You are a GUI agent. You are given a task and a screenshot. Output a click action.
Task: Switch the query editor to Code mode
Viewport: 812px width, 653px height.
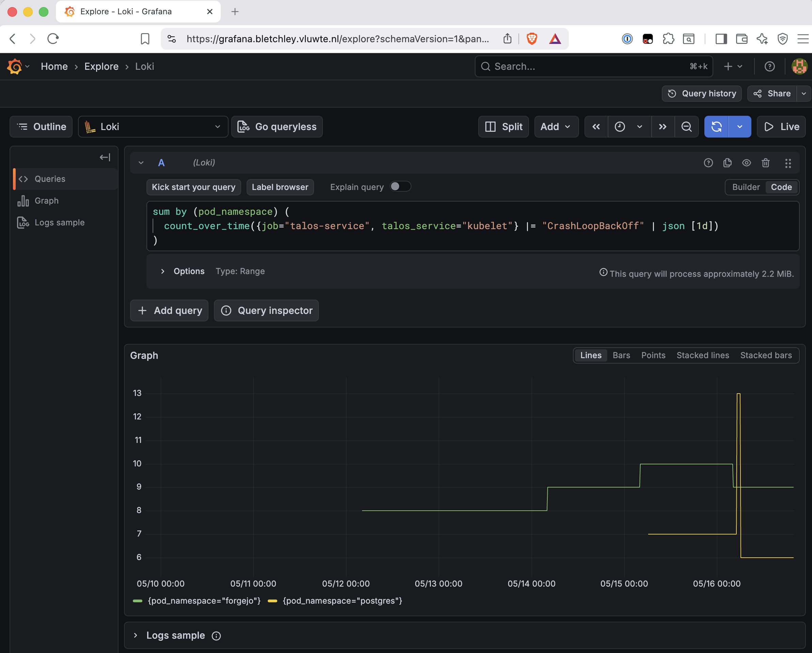click(781, 187)
